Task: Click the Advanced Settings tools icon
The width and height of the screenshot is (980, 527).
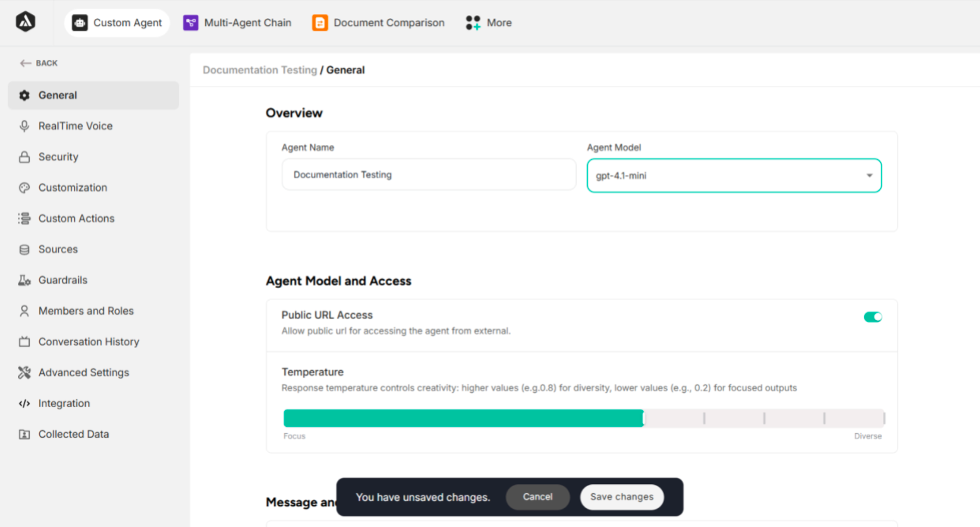Action: [x=24, y=373]
